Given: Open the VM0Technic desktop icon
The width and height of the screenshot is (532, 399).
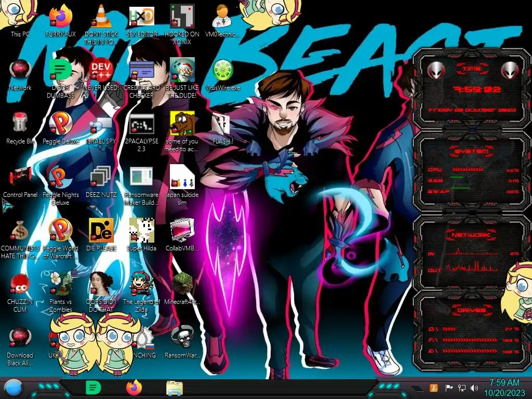Looking at the screenshot, I should click(x=222, y=20).
